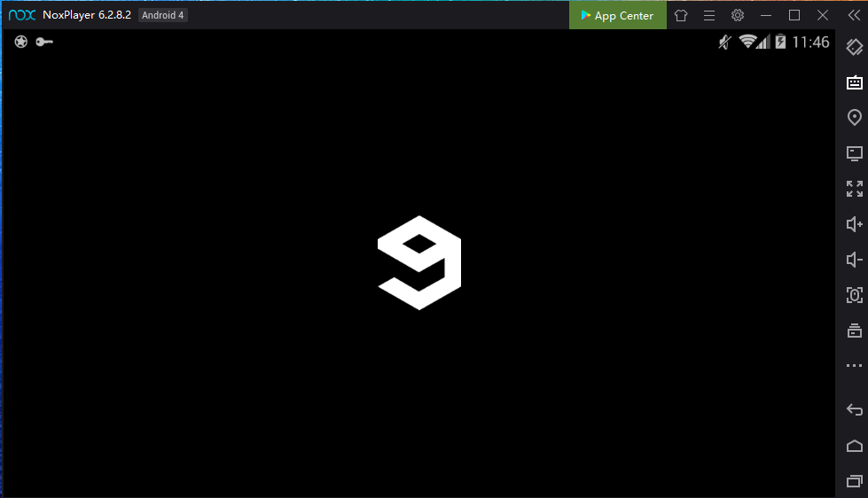
Task: Go to Android home screen
Action: pos(854,446)
